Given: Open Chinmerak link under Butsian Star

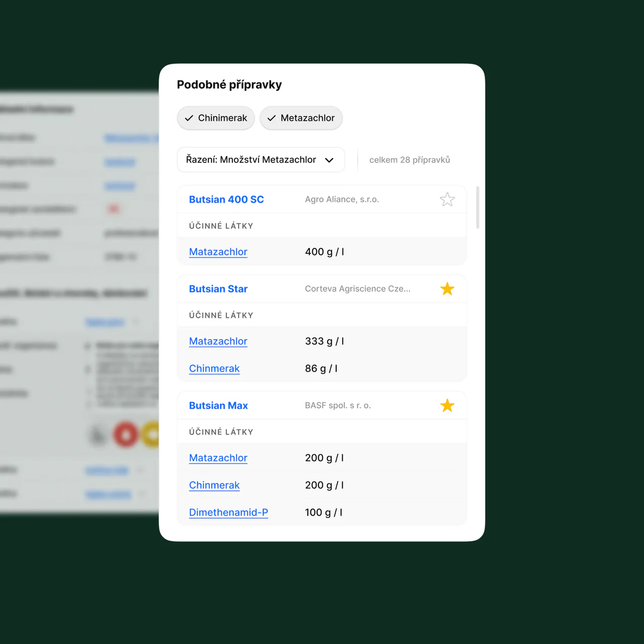Looking at the screenshot, I should 214,369.
